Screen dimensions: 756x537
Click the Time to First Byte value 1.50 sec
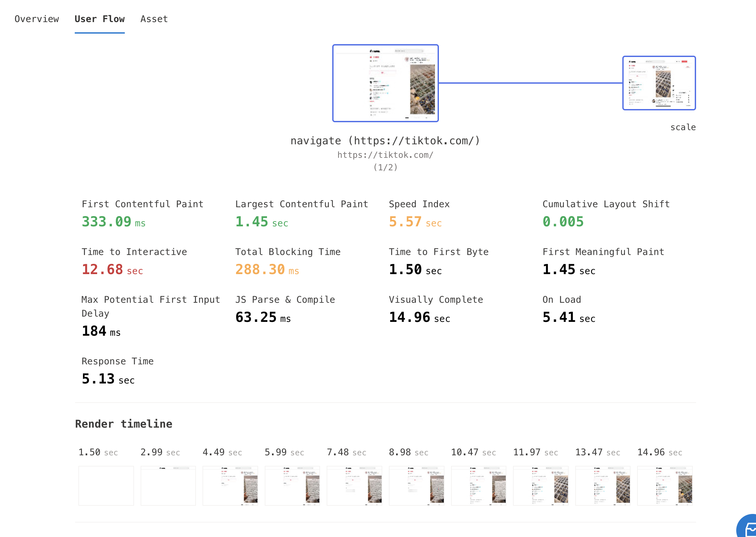click(415, 269)
